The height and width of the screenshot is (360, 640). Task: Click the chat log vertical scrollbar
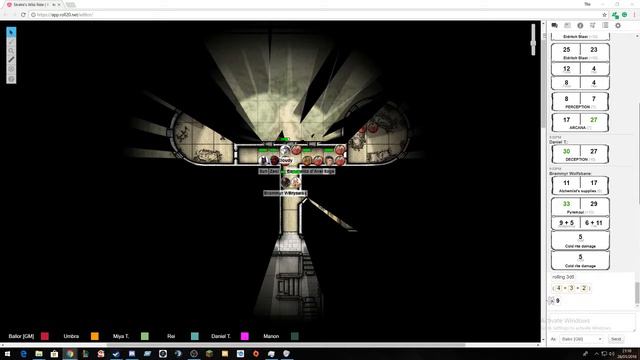(637, 293)
